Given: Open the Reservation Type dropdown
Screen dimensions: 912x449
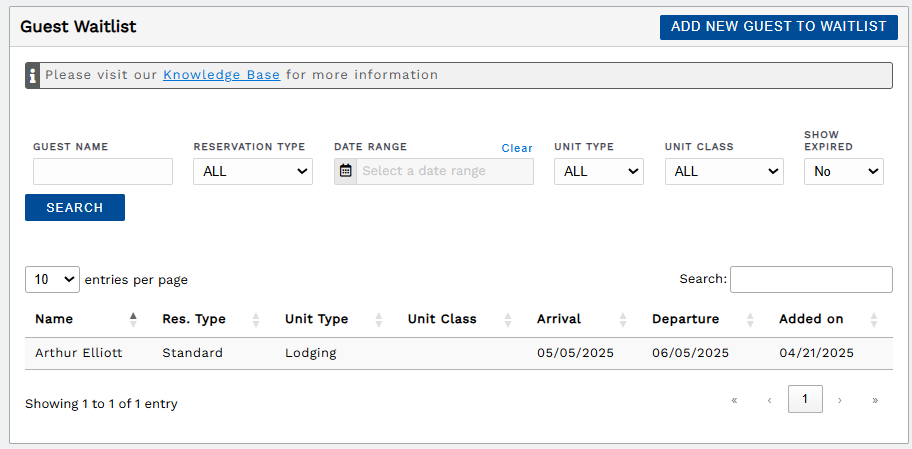Looking at the screenshot, I should coord(253,172).
